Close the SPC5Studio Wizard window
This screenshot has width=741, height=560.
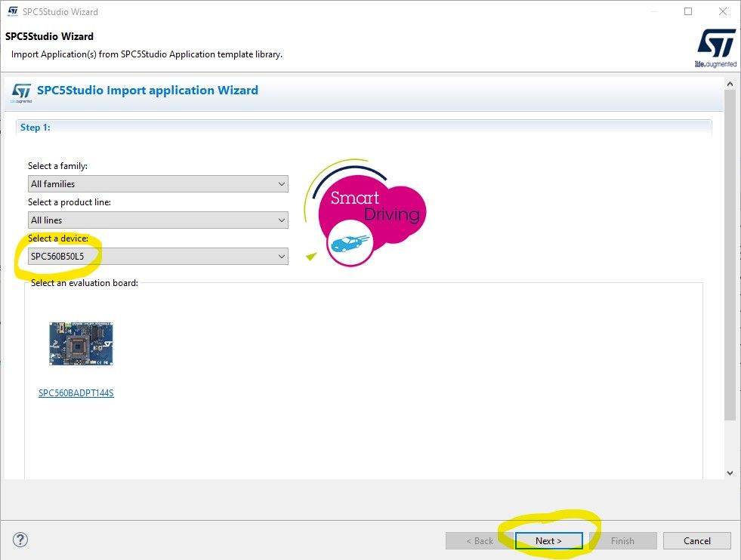[723, 11]
